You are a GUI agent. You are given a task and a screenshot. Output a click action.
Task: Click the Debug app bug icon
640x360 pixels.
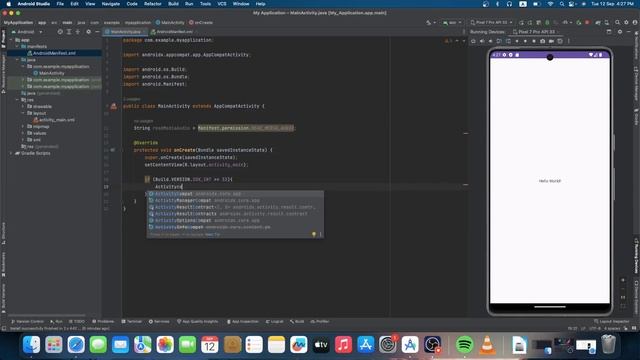[547, 22]
